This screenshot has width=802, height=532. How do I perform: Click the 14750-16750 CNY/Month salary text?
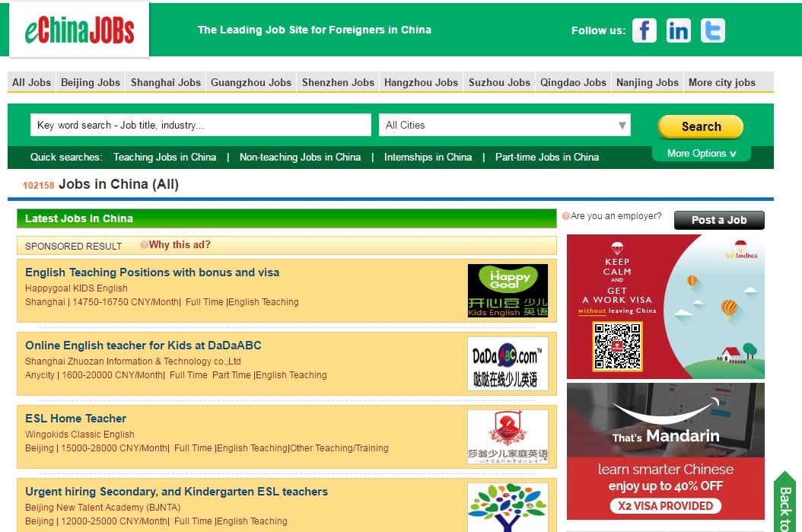126,302
